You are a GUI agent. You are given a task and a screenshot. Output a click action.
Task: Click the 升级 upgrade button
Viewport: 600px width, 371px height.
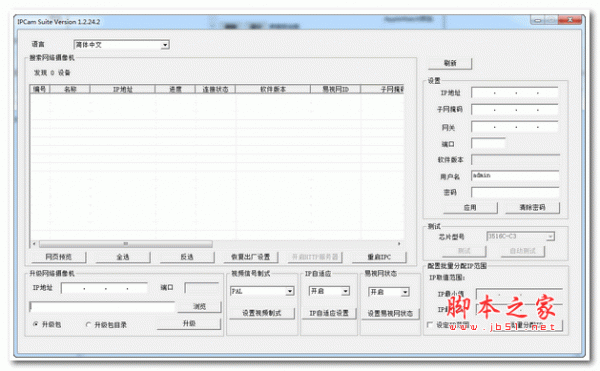click(x=189, y=324)
